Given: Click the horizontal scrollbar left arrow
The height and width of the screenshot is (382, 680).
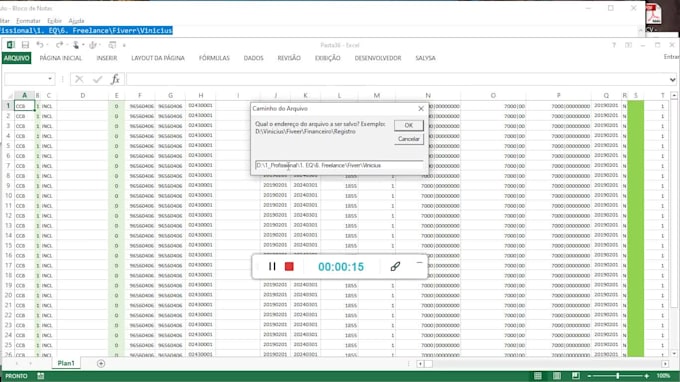Looking at the screenshot, I should pos(420,364).
